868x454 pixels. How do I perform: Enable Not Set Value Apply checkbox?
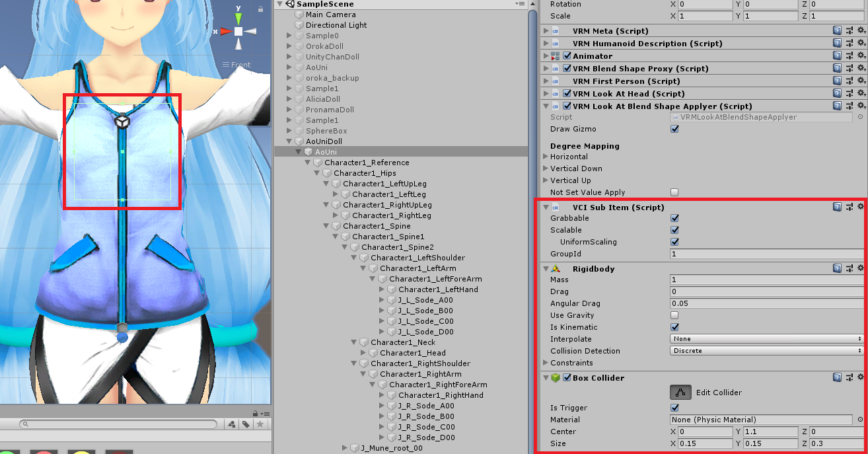pyautogui.click(x=674, y=192)
